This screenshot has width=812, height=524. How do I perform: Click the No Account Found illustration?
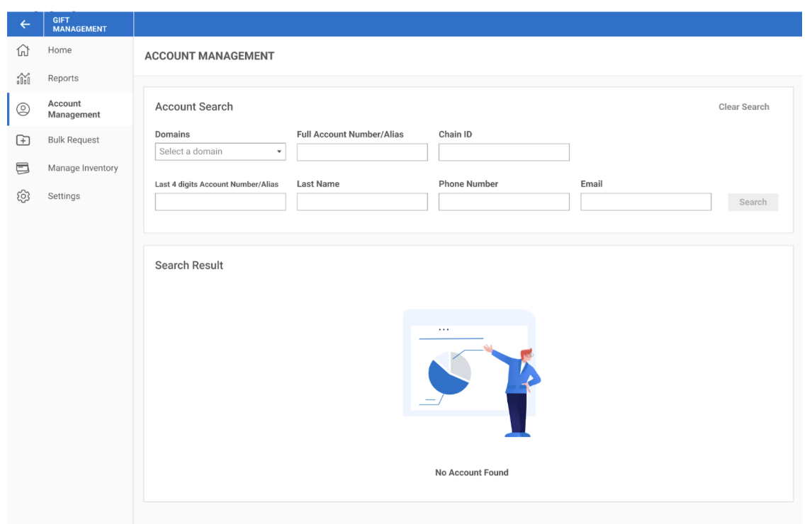[x=471, y=373]
